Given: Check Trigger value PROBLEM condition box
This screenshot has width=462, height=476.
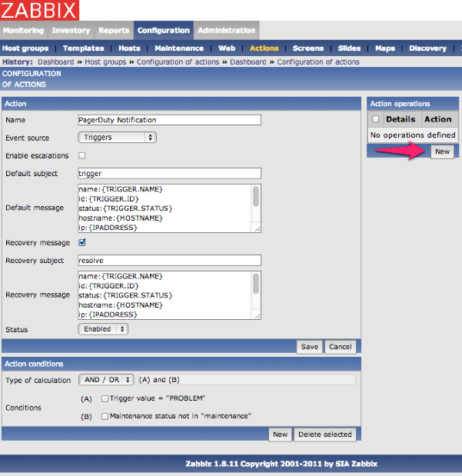Looking at the screenshot, I should pos(105,398).
